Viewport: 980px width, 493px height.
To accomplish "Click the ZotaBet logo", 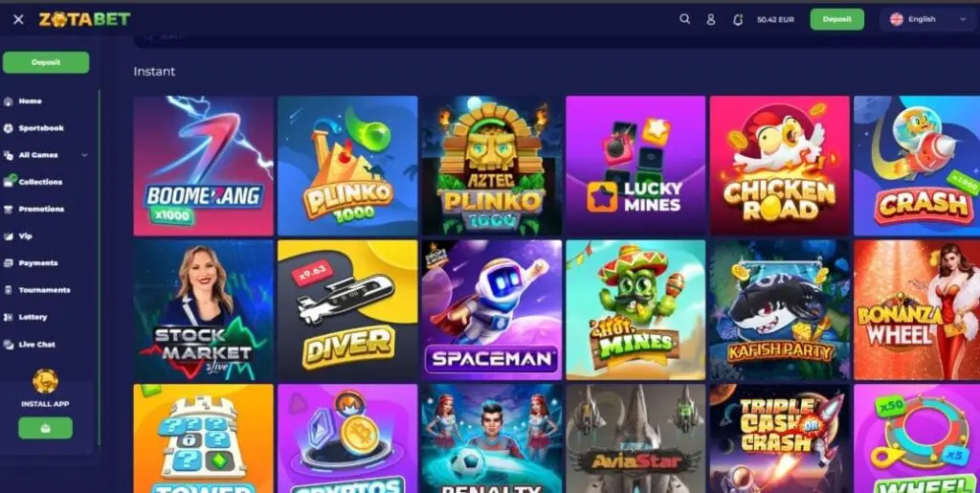I will 84,19.
